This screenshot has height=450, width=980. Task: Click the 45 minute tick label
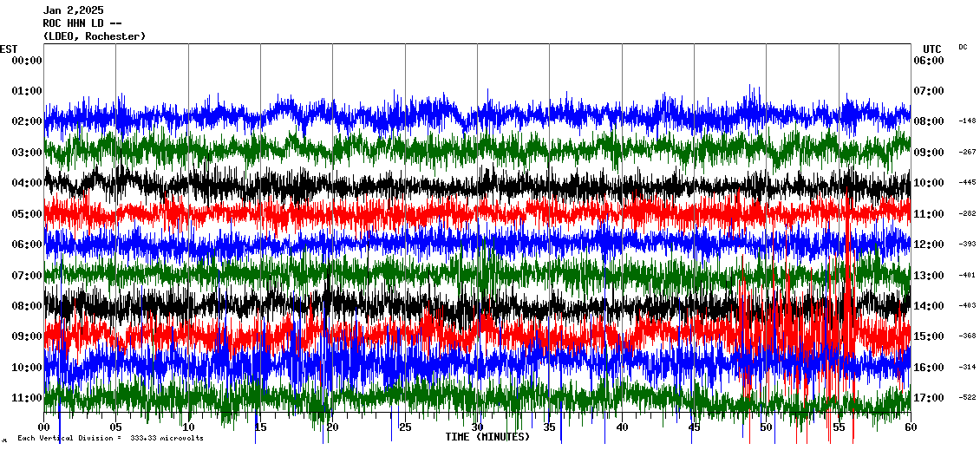point(694,427)
